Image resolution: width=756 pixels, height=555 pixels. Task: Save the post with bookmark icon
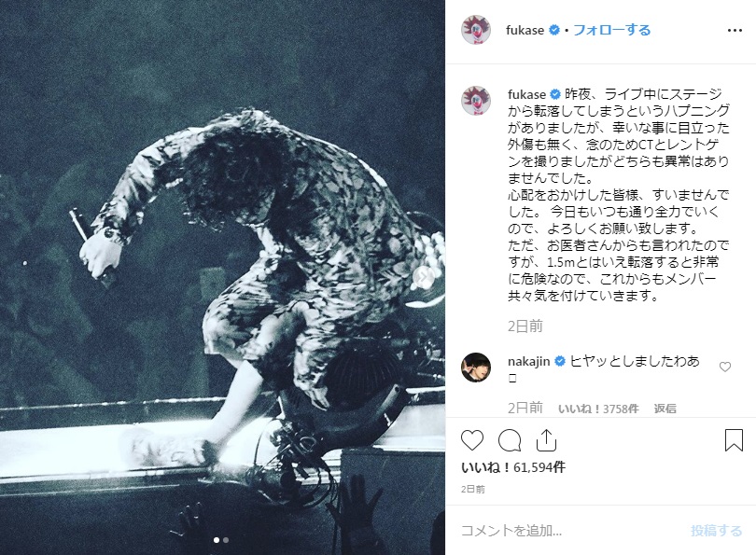click(734, 440)
